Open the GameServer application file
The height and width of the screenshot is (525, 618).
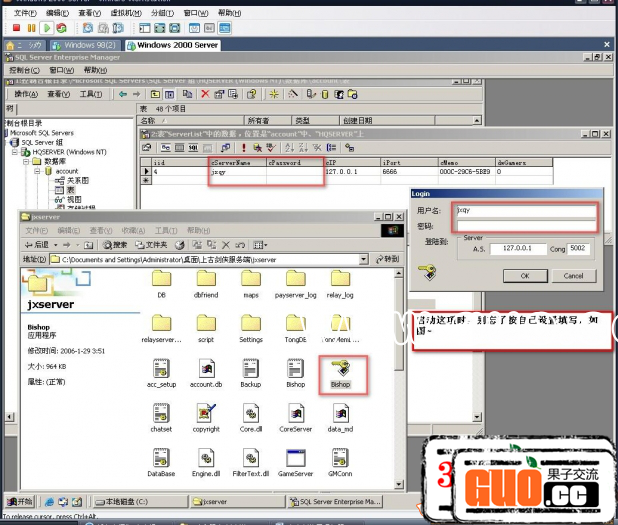[x=295, y=463]
